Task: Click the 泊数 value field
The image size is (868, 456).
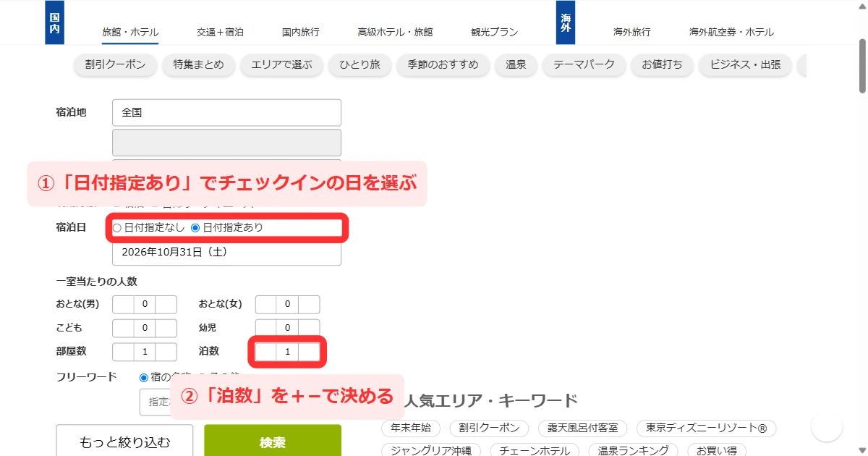Action: pyautogui.click(x=287, y=352)
